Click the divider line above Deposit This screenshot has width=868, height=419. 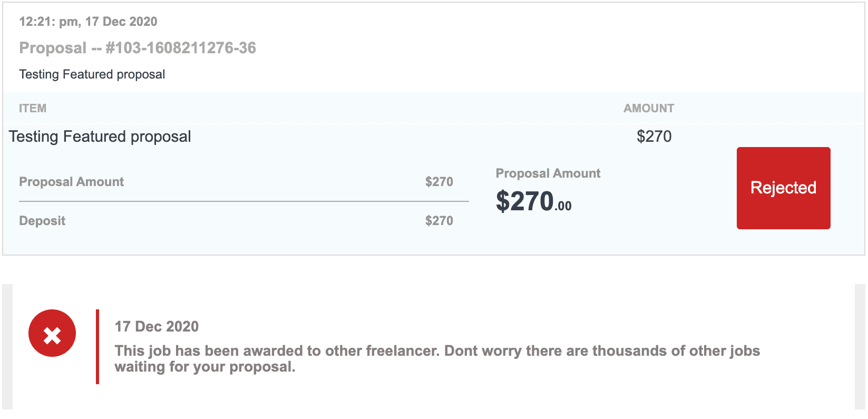(243, 201)
